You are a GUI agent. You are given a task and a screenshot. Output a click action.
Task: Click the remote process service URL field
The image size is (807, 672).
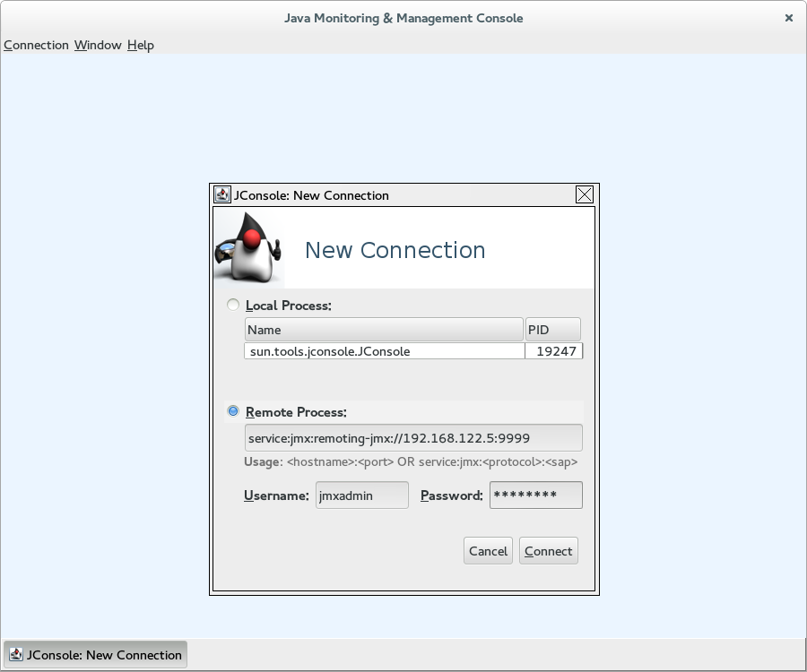click(x=412, y=438)
